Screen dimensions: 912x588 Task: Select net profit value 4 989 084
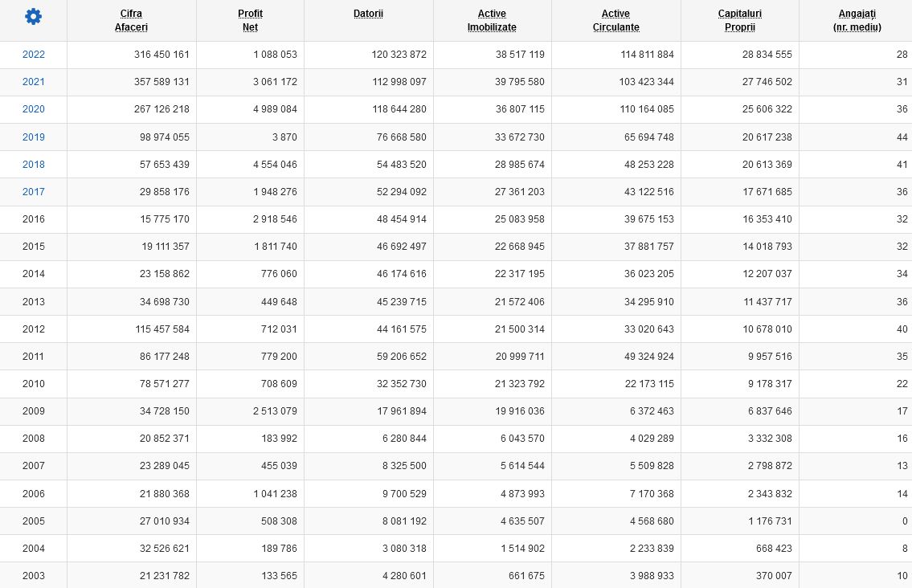pos(275,109)
